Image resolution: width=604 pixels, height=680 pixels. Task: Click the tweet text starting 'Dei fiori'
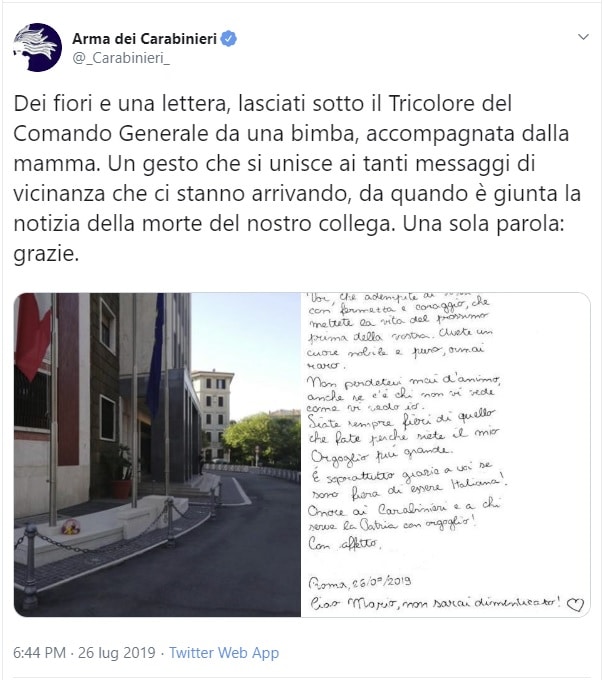click(297, 178)
